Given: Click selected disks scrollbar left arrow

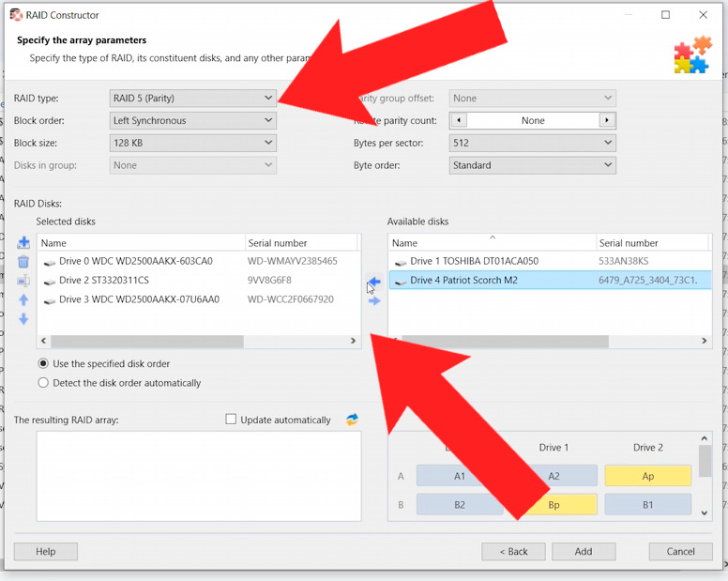Looking at the screenshot, I should [44, 341].
